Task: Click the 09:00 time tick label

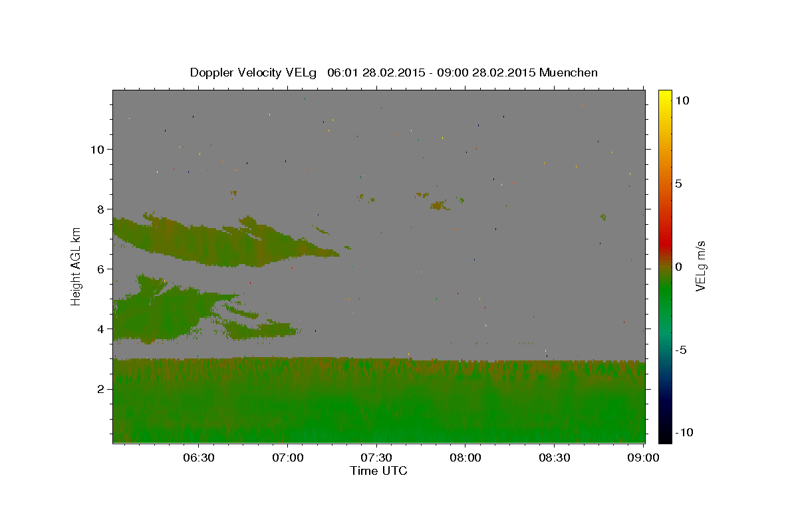Action: tap(644, 458)
